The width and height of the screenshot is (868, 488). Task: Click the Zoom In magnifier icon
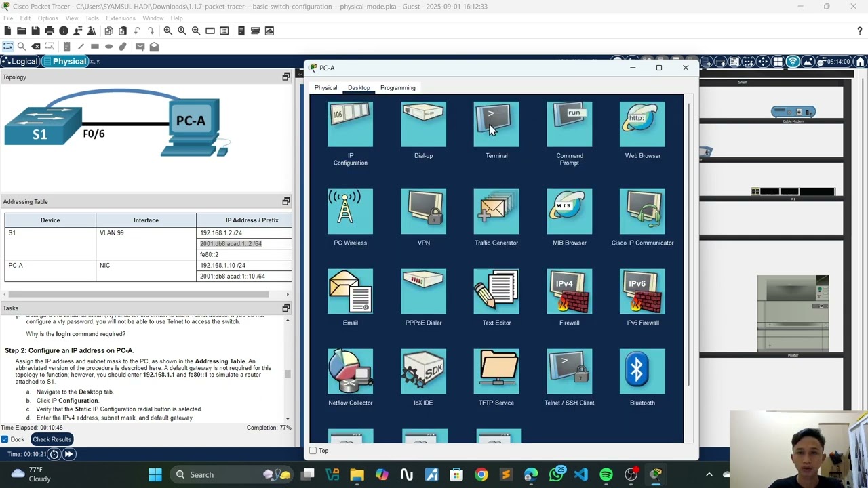point(167,30)
